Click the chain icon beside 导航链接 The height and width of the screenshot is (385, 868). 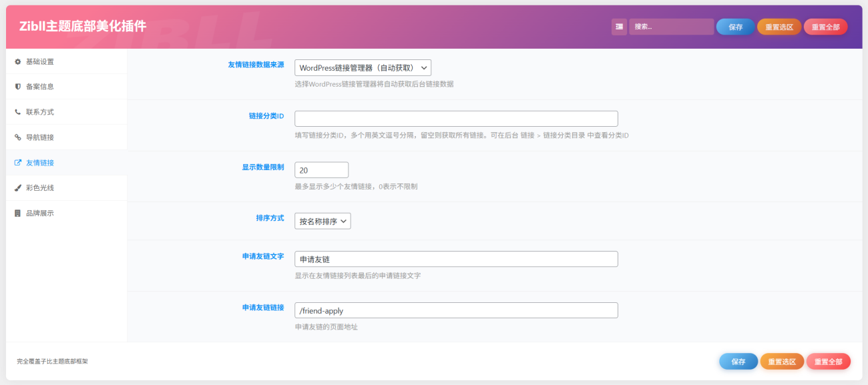(18, 137)
